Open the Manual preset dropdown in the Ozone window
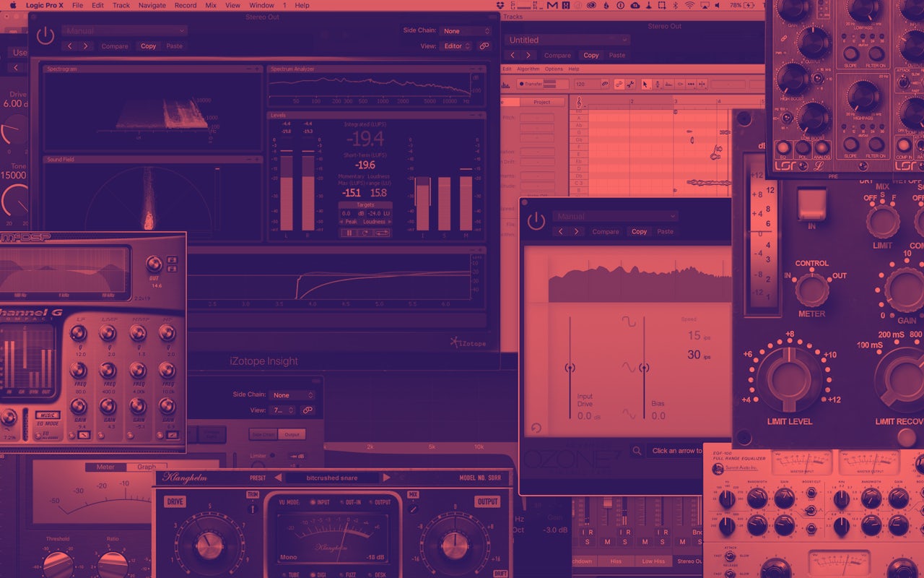924x578 pixels. [x=616, y=217]
